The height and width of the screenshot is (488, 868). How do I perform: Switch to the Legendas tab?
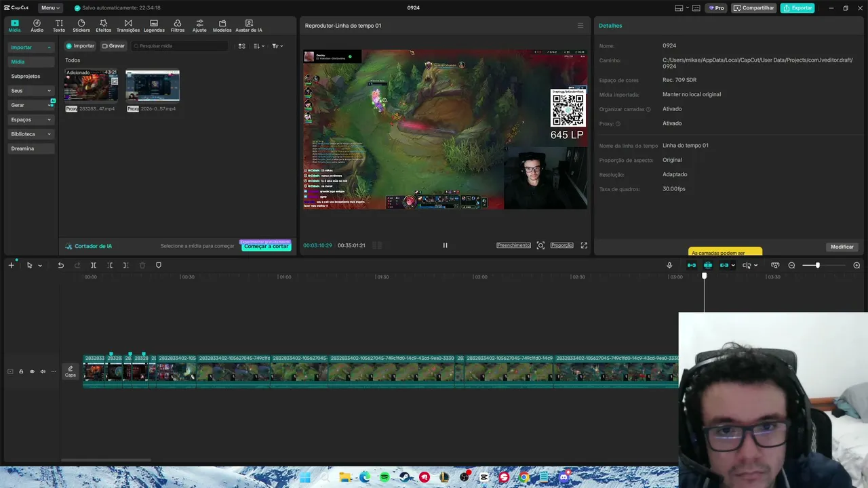click(x=154, y=26)
